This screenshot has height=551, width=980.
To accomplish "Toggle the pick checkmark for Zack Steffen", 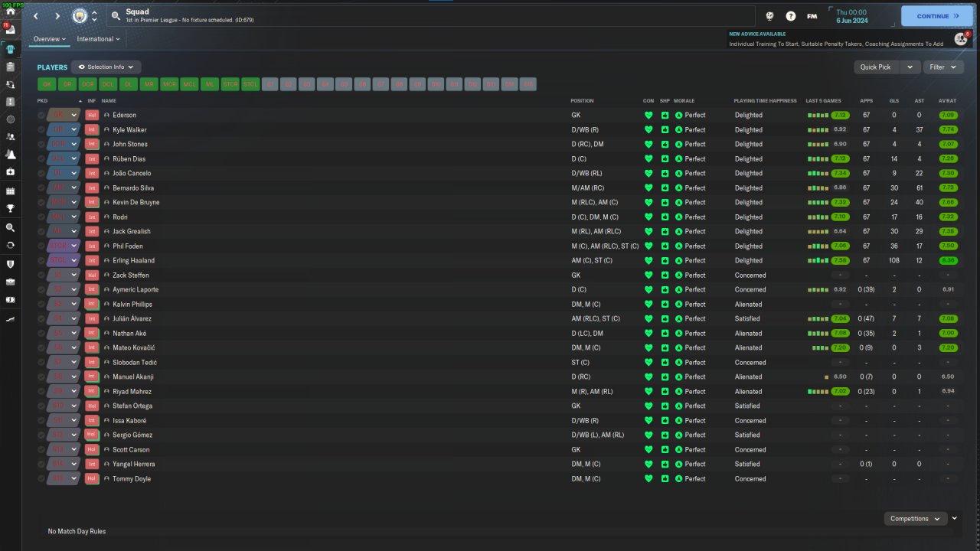I will pos(41,275).
